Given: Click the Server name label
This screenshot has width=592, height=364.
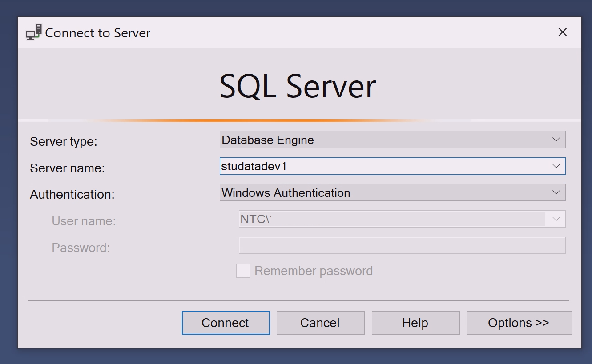Looking at the screenshot, I should pos(67,168).
